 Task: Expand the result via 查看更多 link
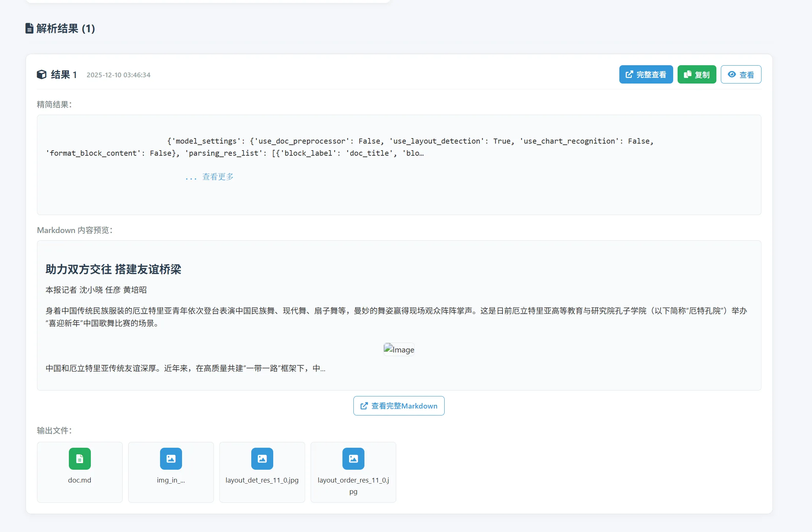218,177
